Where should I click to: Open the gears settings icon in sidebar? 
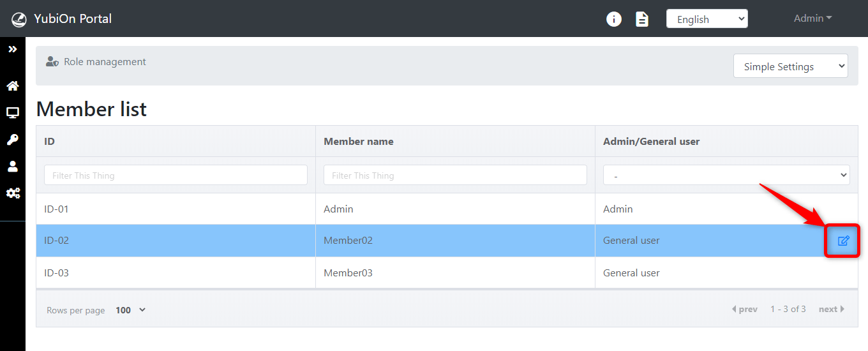tap(13, 193)
